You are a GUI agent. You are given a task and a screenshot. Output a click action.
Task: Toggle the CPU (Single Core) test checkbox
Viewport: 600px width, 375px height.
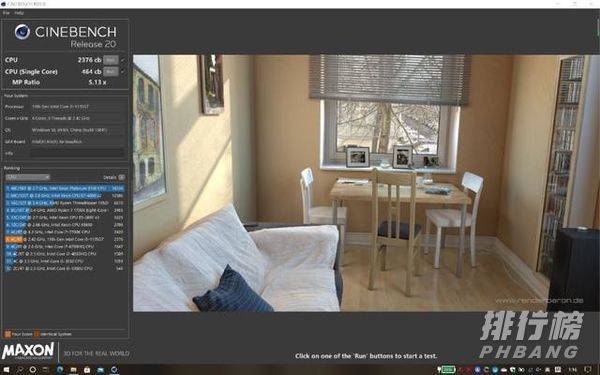tap(123, 72)
